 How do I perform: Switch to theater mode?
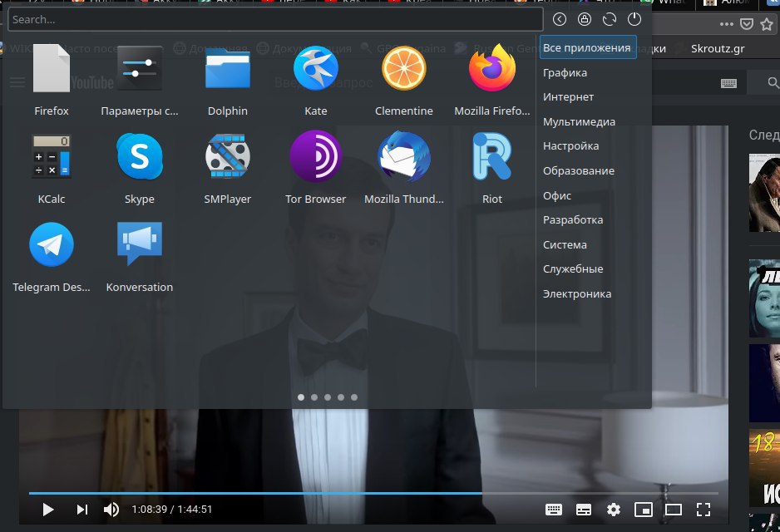click(x=673, y=509)
